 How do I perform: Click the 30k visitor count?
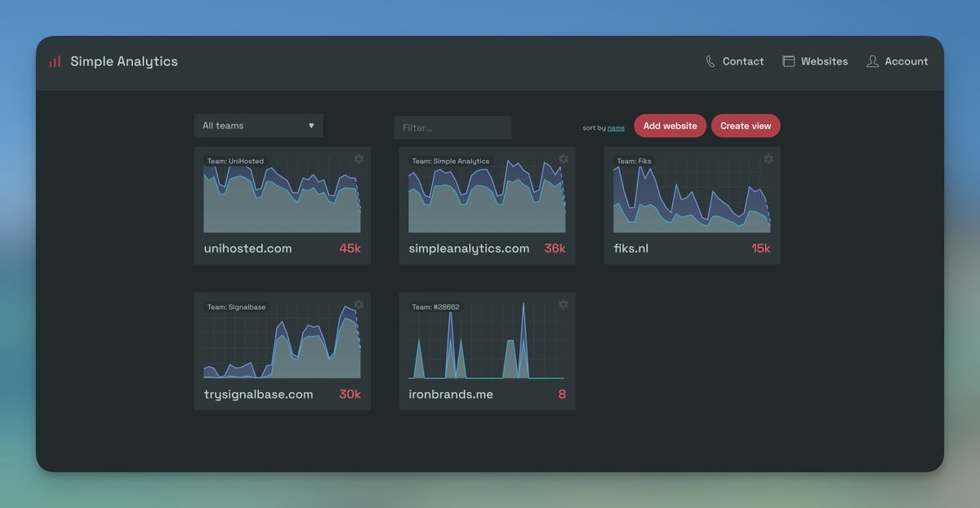coord(350,394)
